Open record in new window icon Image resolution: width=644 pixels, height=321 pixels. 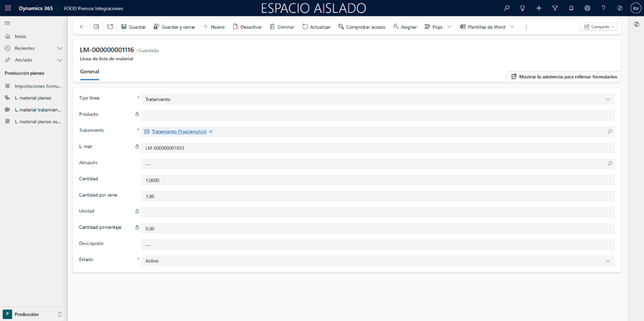click(110, 27)
